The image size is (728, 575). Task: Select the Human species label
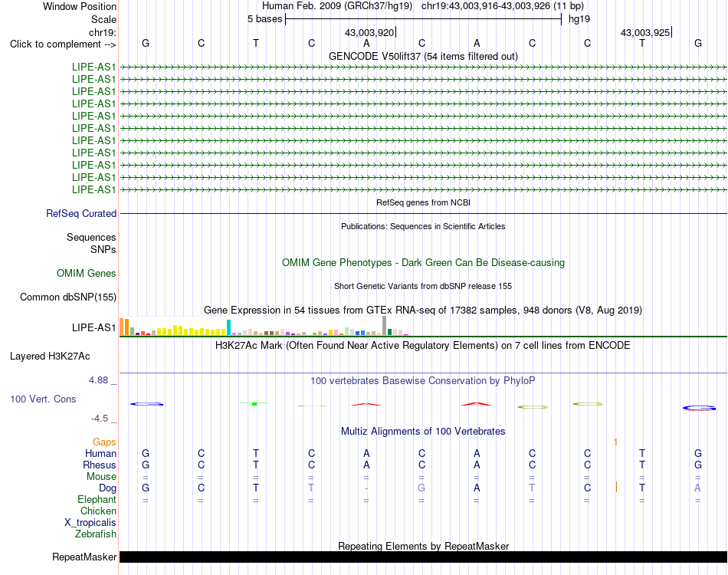coord(100,454)
